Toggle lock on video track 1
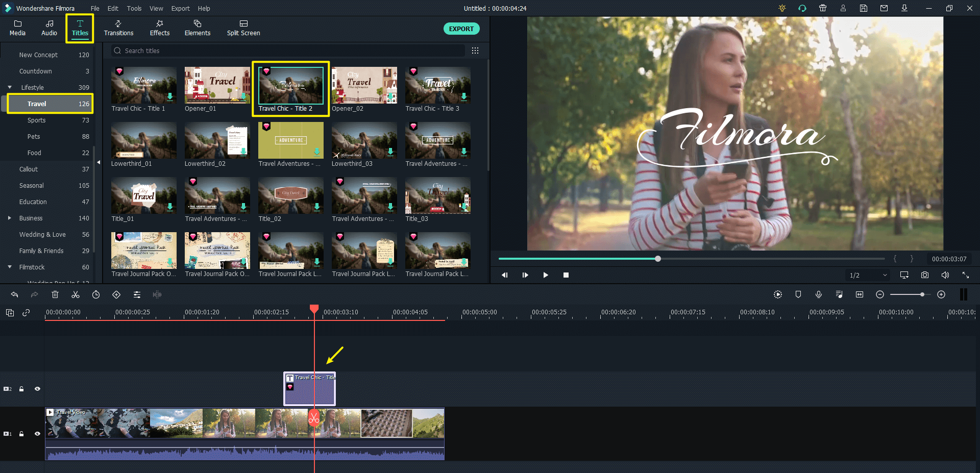Screen dimensions: 980x473 [21, 434]
